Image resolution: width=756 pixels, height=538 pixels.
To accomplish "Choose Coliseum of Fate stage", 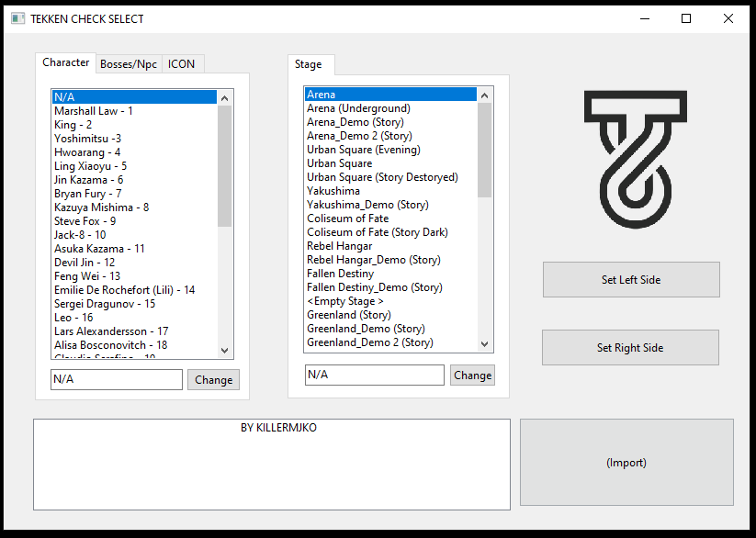I will (x=391, y=219).
